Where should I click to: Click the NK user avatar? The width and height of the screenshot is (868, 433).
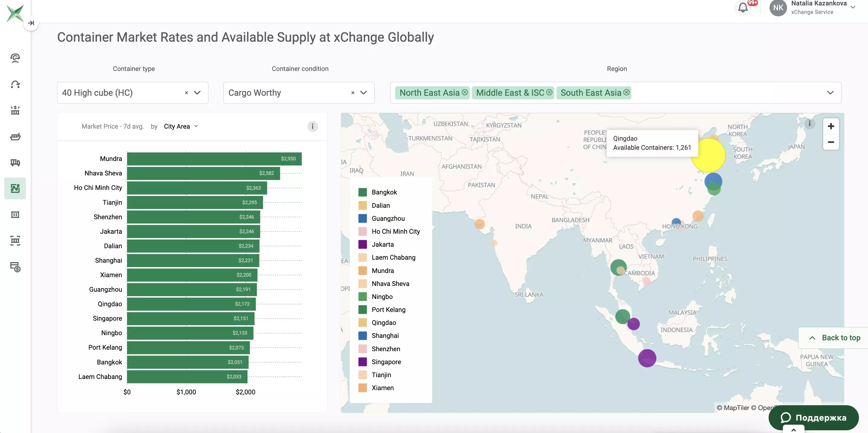(x=778, y=8)
